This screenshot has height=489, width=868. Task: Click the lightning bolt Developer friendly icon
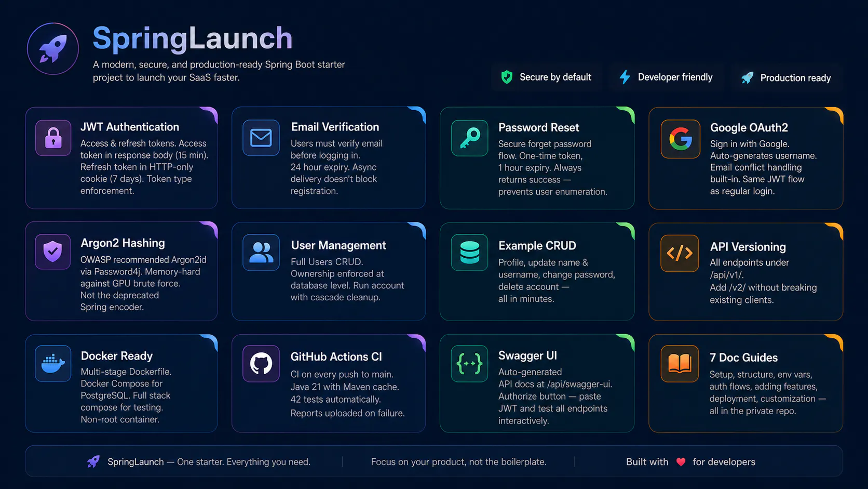pyautogui.click(x=625, y=77)
